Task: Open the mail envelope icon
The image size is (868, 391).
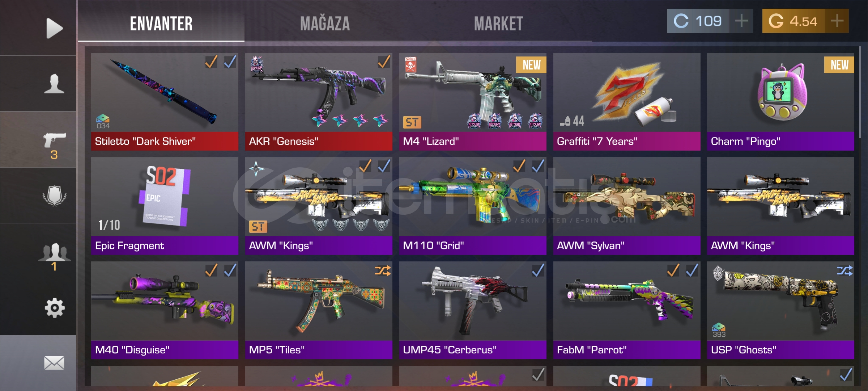Action: pos(54,363)
